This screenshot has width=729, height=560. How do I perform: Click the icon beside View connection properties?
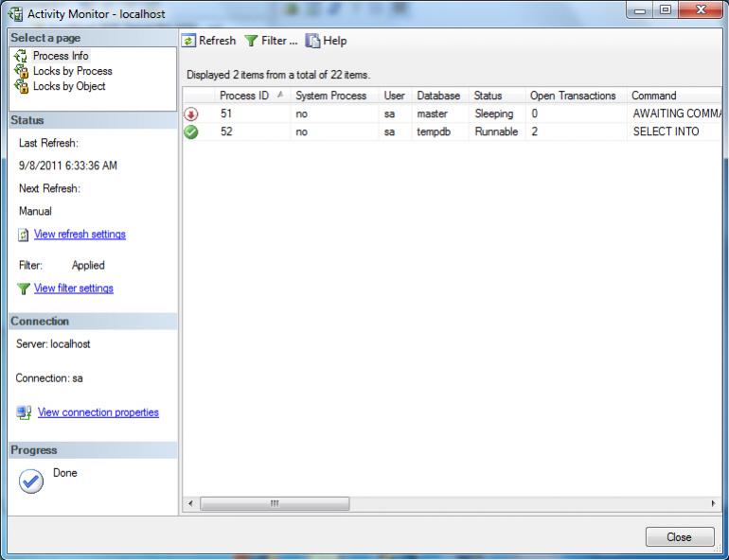24,412
